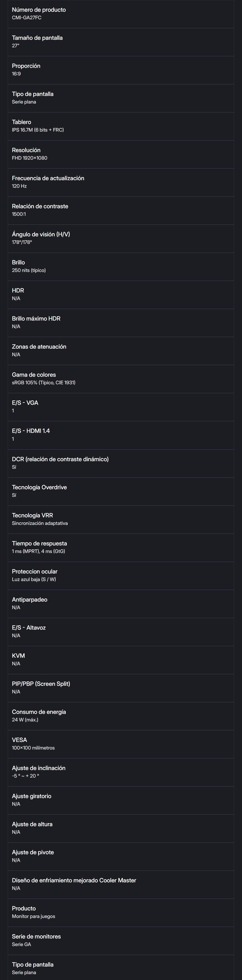
Task: Select the Brillo máximo HDR row
Action: coord(121,323)
